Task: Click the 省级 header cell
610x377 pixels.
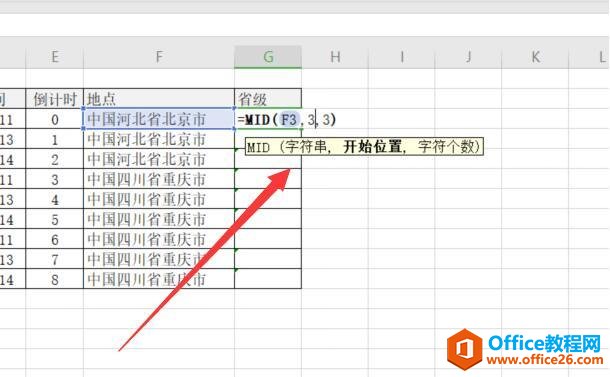Action: [268, 99]
